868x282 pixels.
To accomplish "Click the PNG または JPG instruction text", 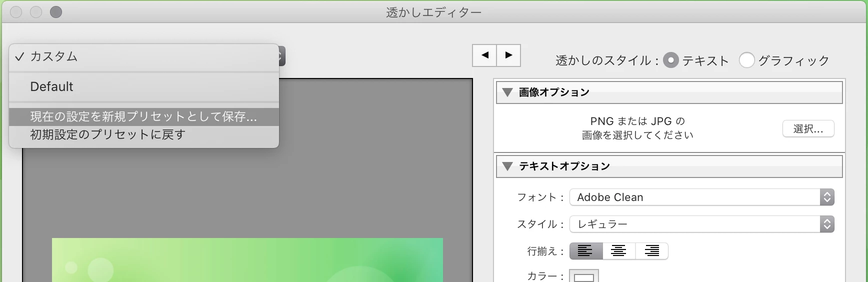I will pos(637,128).
